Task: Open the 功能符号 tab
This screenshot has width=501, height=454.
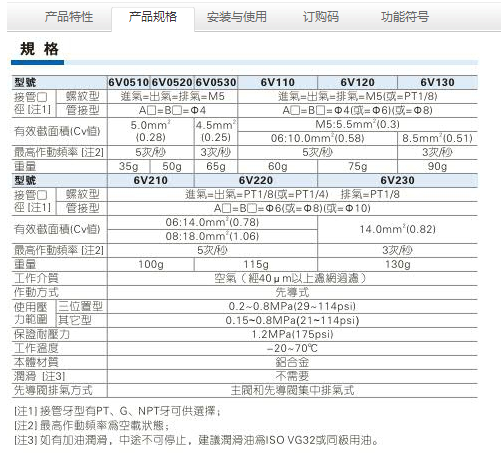Action: click(x=405, y=17)
